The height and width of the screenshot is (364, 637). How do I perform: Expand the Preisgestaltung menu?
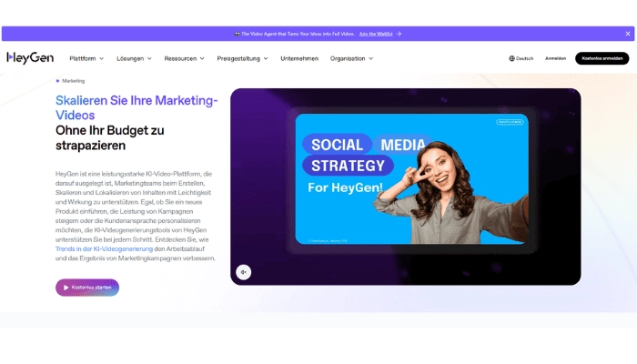242,58
